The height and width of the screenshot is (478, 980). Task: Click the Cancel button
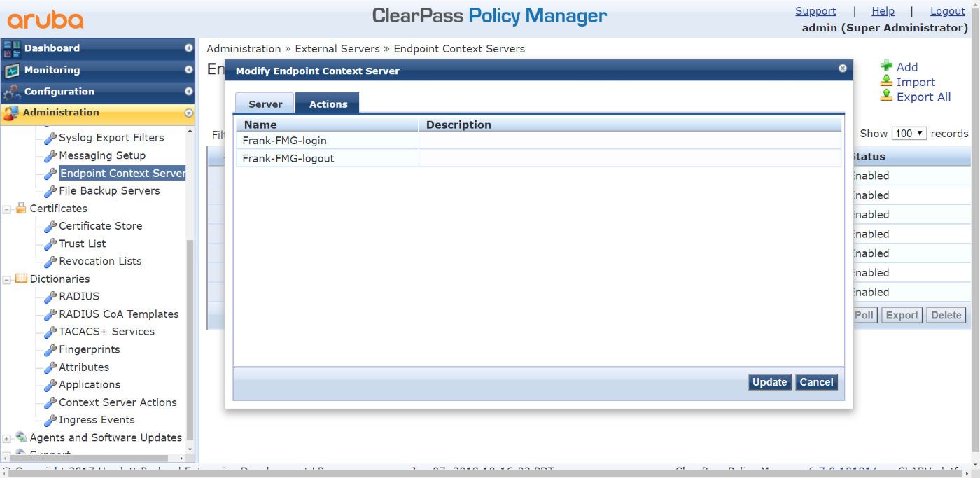[817, 382]
